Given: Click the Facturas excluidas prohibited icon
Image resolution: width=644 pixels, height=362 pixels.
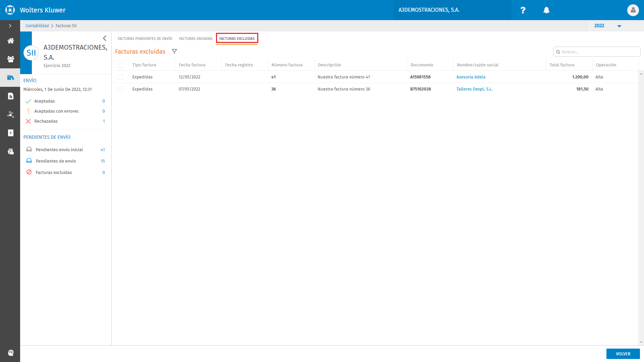Looking at the screenshot, I should (29, 172).
